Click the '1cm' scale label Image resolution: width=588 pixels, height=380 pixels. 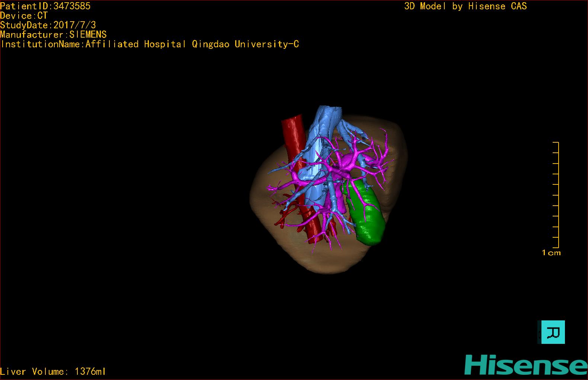(x=551, y=253)
